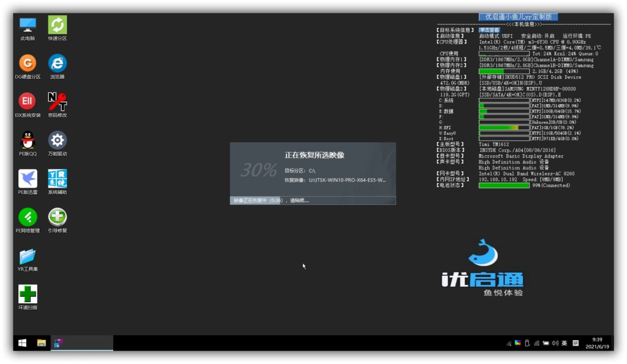Screen dimensions: 627x364
Task: Click the second wireless network tray icon
Action: coord(536,343)
